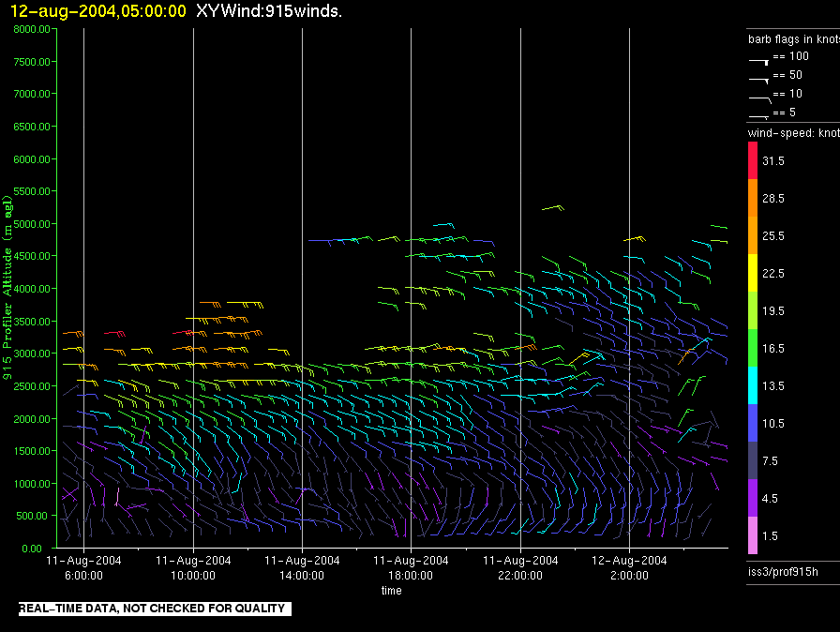This screenshot has width=840, height=632.
Task: Click the 11-Aug-2004 14:00:00 time label
Action: (302, 567)
